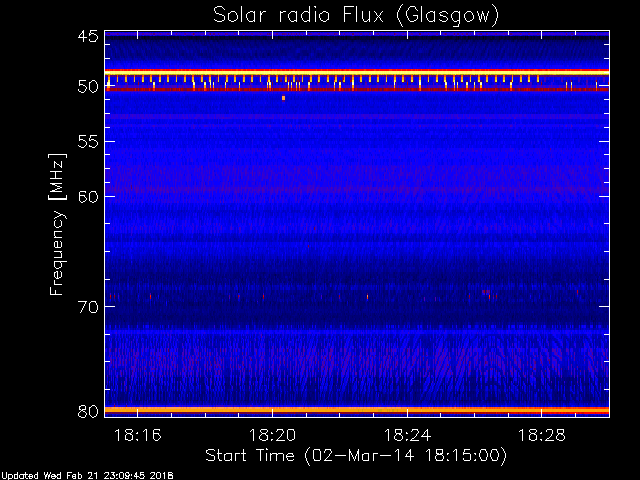
Task: Click the 18:24 time tick label
Action: click(407, 435)
